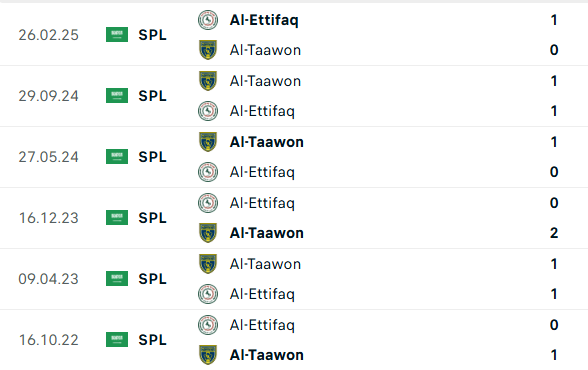
Task: Select Al-Taawon name in 29.09.24 match
Action: tap(266, 81)
